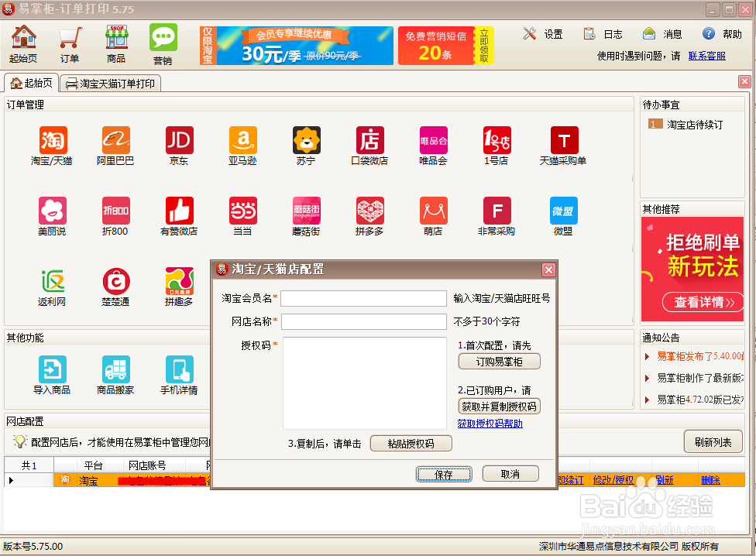This screenshot has width=756, height=556.
Task: Select the 拼趣多 platform icon
Action: (180, 287)
